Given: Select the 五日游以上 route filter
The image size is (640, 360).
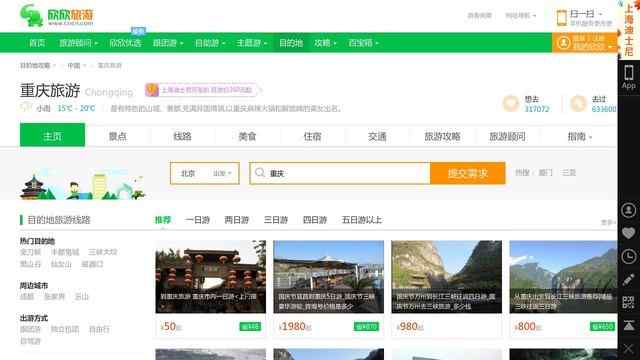Looking at the screenshot, I should point(362,220).
